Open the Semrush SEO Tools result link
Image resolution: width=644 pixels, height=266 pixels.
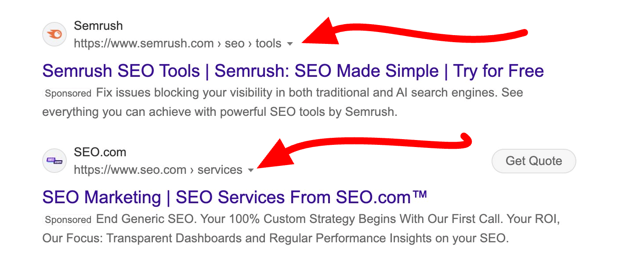point(292,71)
